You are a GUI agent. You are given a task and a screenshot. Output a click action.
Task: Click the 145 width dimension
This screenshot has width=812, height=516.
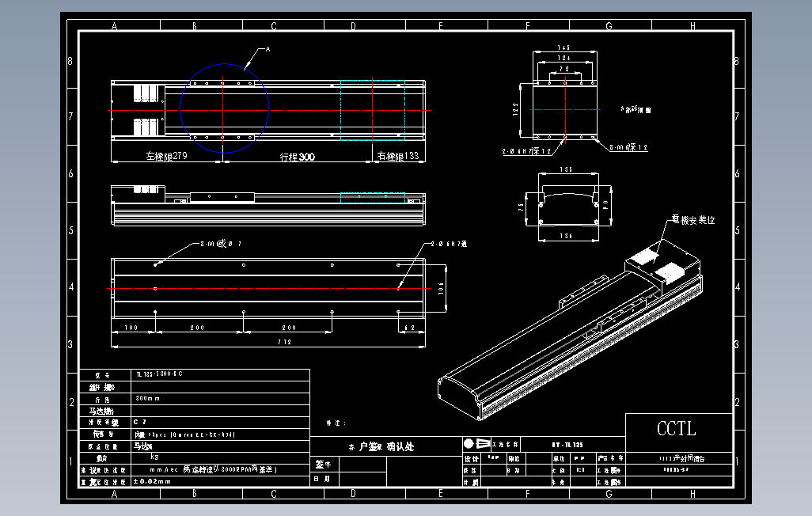pyautogui.click(x=564, y=47)
